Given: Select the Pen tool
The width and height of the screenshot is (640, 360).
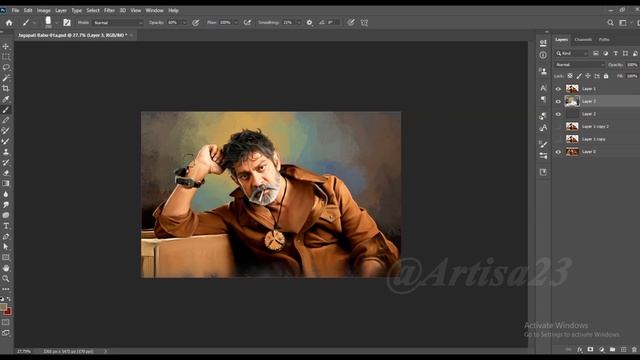Looking at the screenshot, I should pyautogui.click(x=6, y=237).
